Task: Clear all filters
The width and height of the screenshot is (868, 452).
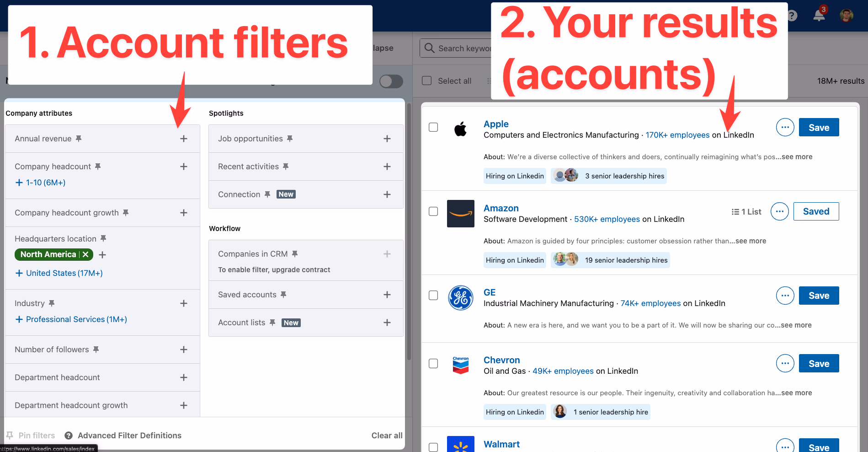Action: click(387, 436)
